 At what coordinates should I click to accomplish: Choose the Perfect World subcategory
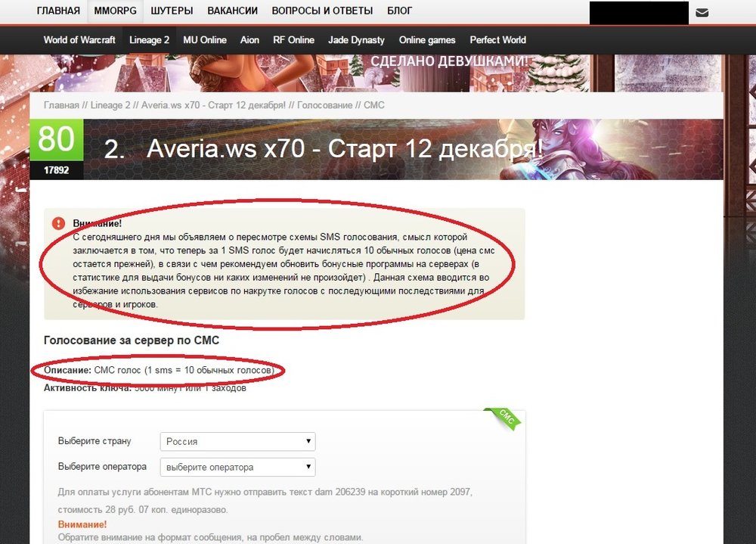497,40
